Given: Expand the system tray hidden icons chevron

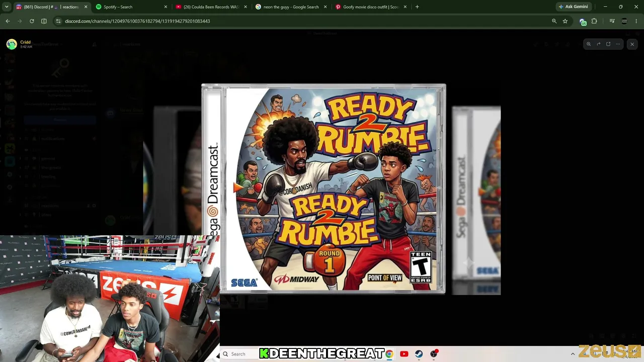Looking at the screenshot, I should tap(573, 354).
